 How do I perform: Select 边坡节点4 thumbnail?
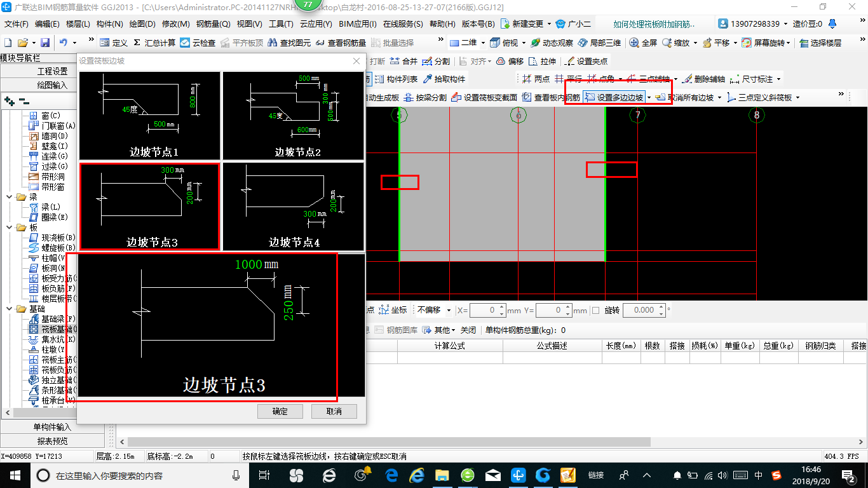click(x=294, y=207)
